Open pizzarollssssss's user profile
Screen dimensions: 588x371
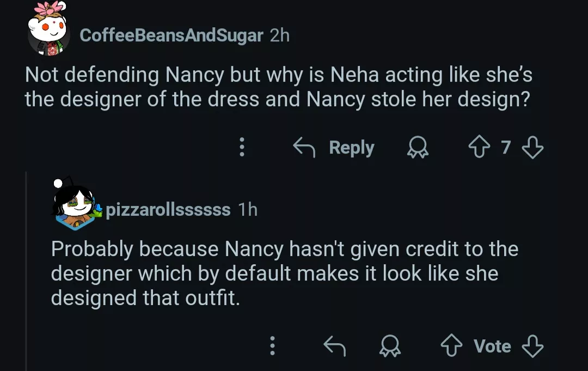coord(168,209)
